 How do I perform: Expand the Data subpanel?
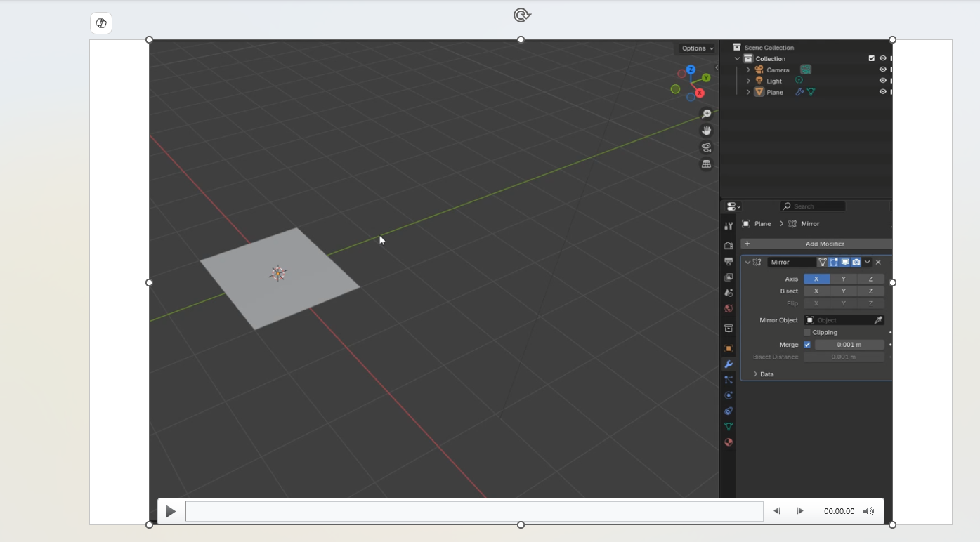(x=755, y=374)
